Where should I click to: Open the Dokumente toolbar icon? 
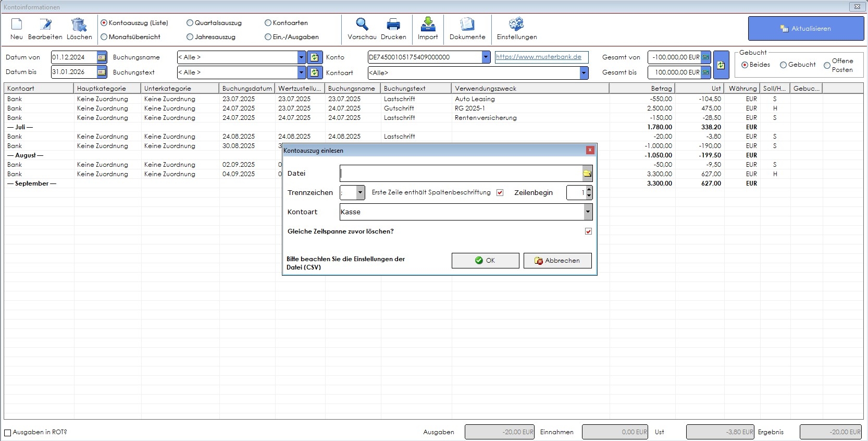pos(467,24)
